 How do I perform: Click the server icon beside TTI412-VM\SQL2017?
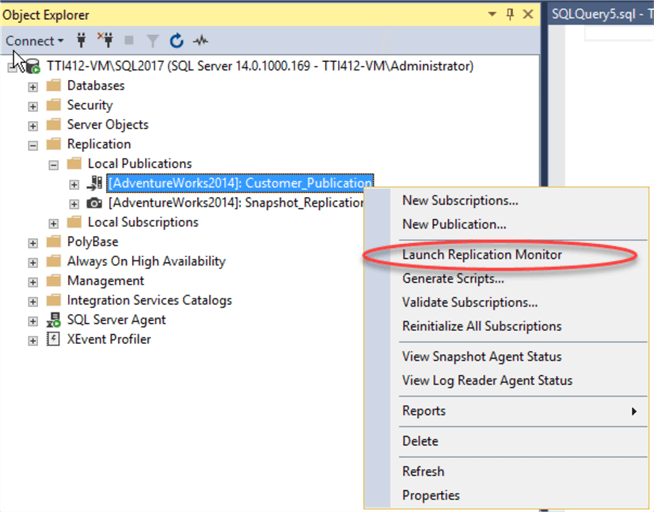(x=33, y=66)
